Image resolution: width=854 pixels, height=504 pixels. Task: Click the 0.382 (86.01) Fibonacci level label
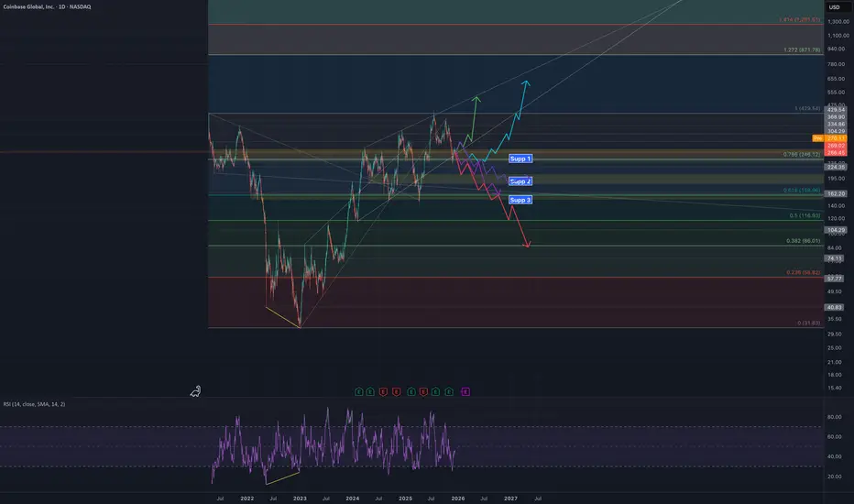pyautogui.click(x=804, y=241)
